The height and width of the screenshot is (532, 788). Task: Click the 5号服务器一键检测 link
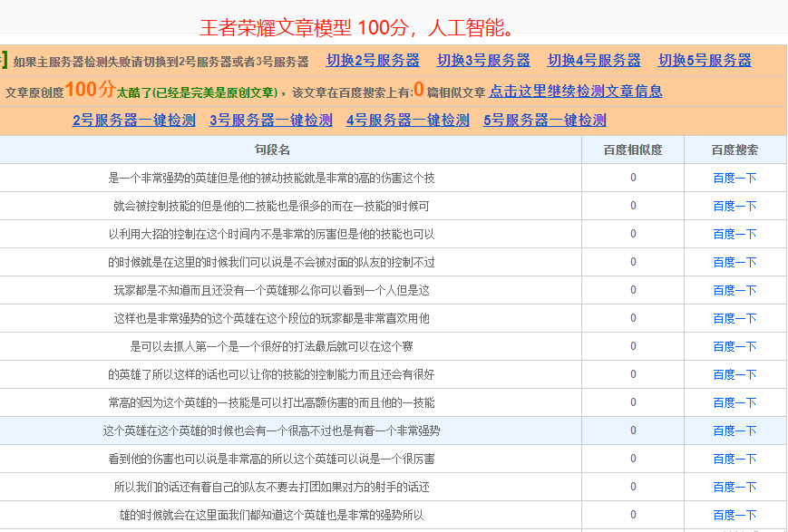click(544, 120)
